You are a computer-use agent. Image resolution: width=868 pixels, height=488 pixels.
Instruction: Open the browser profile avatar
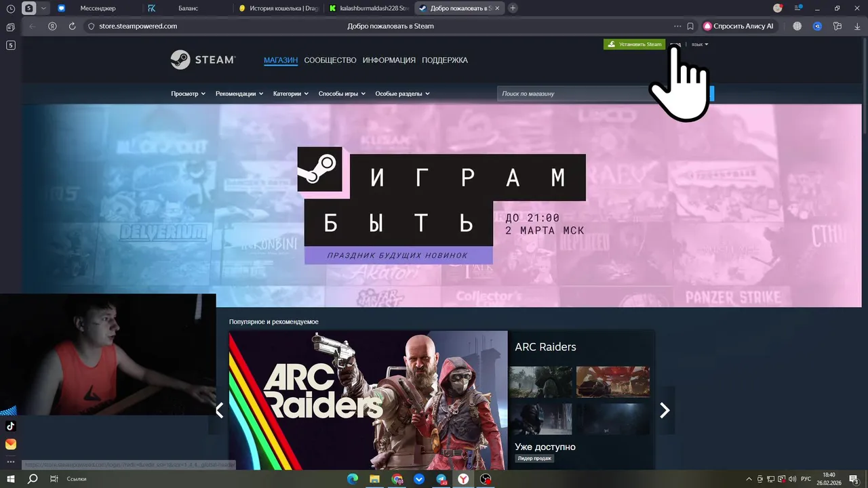[x=778, y=8]
